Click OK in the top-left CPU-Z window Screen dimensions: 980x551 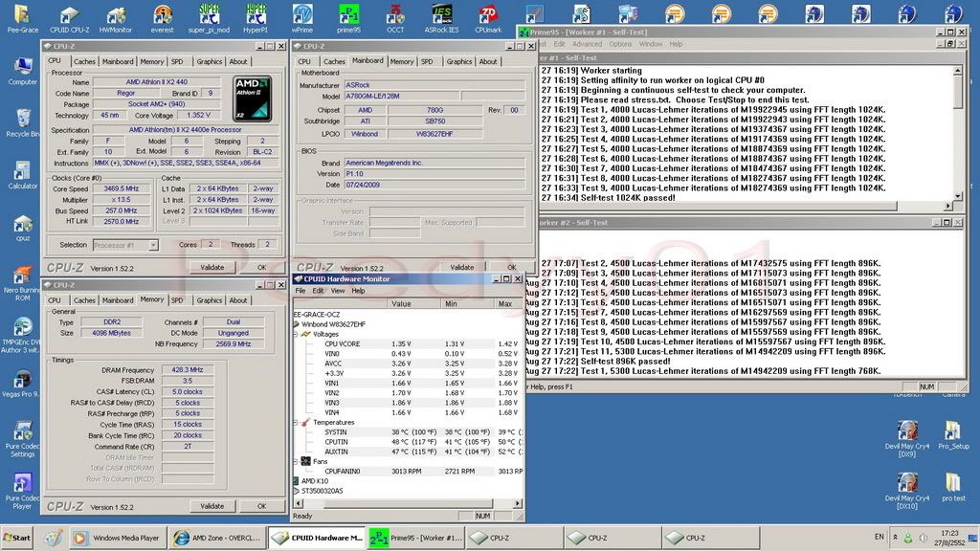pos(262,268)
